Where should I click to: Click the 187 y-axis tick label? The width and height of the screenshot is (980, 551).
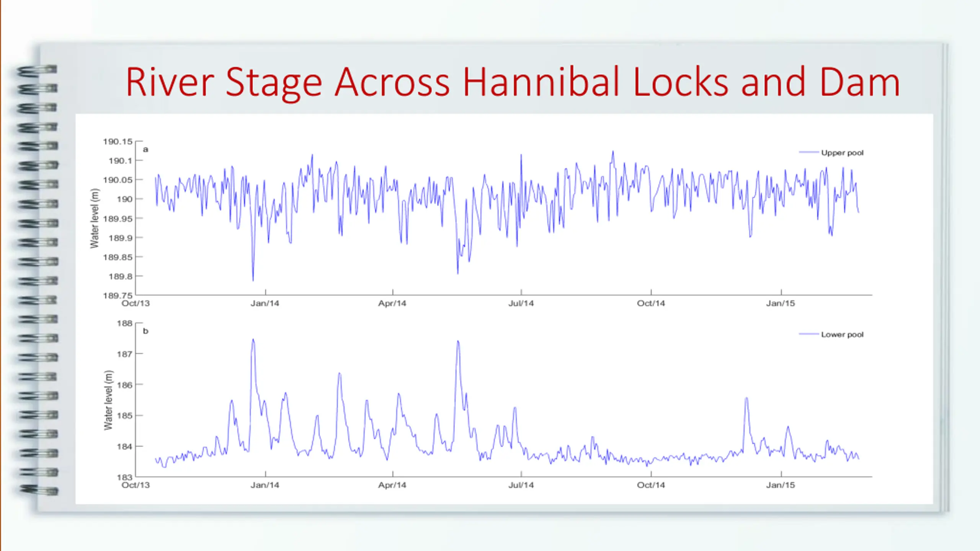(x=124, y=354)
